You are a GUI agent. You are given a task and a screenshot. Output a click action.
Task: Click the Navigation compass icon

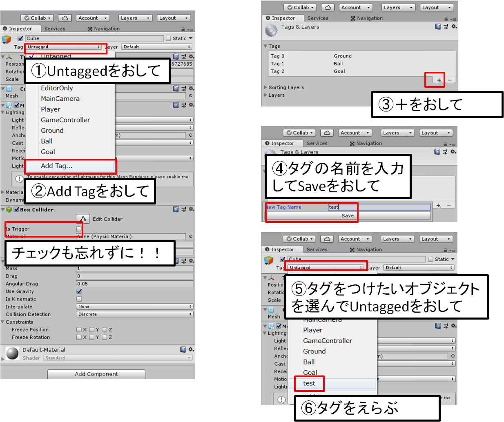click(x=89, y=28)
